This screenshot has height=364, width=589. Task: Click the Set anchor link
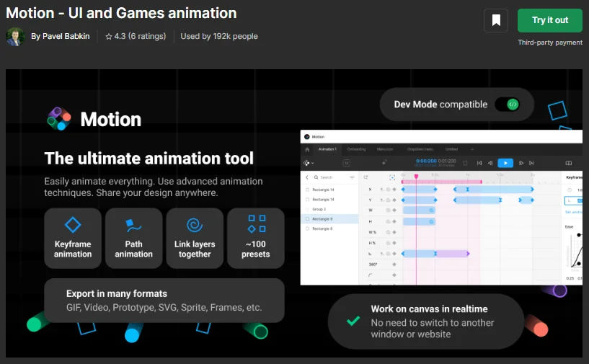pos(574,212)
